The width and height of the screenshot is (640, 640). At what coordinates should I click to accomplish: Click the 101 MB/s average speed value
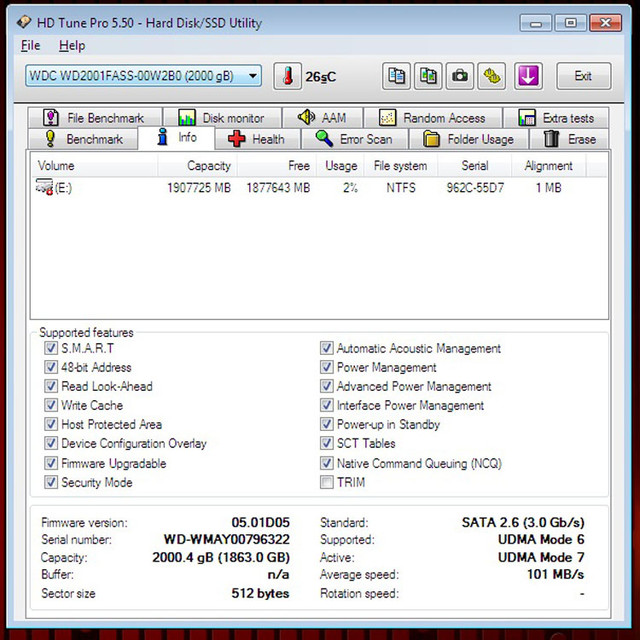click(x=556, y=574)
